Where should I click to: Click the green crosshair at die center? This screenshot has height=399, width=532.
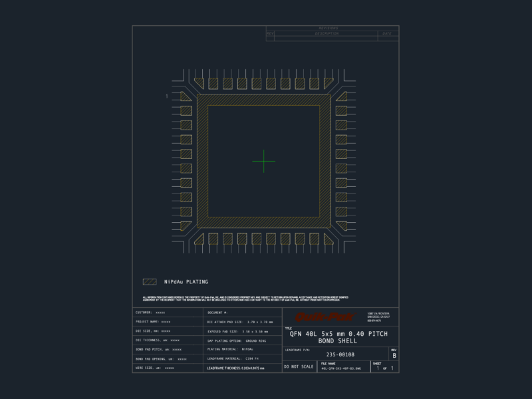[x=263, y=161]
